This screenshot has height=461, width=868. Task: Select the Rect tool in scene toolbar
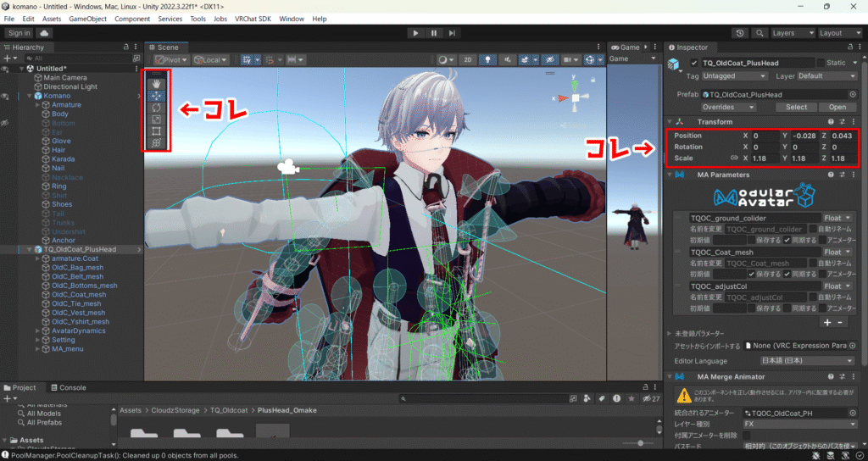coord(157,131)
